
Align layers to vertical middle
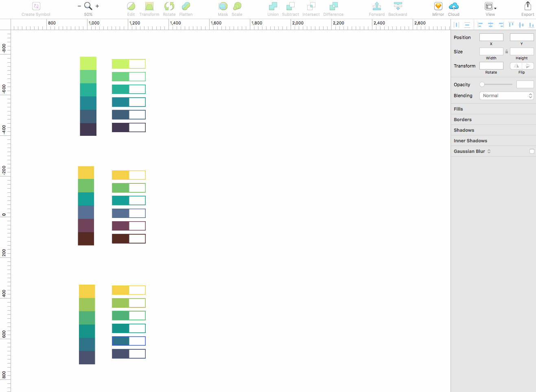pyautogui.click(x=521, y=25)
